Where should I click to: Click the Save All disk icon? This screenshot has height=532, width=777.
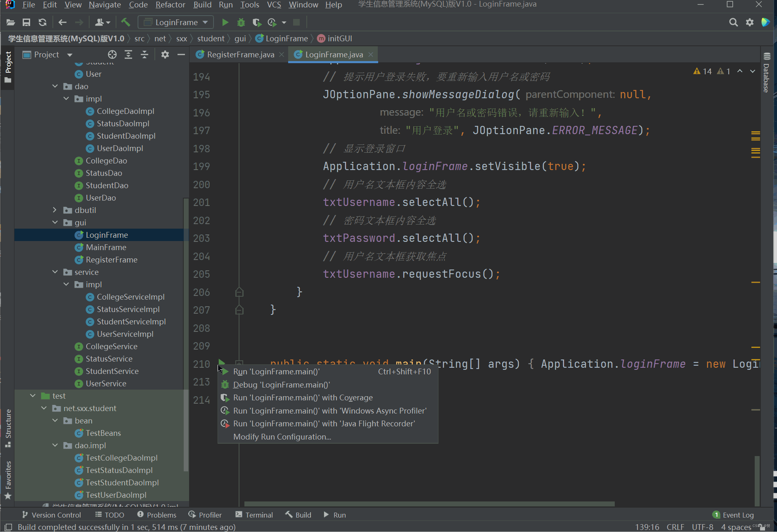click(x=26, y=22)
